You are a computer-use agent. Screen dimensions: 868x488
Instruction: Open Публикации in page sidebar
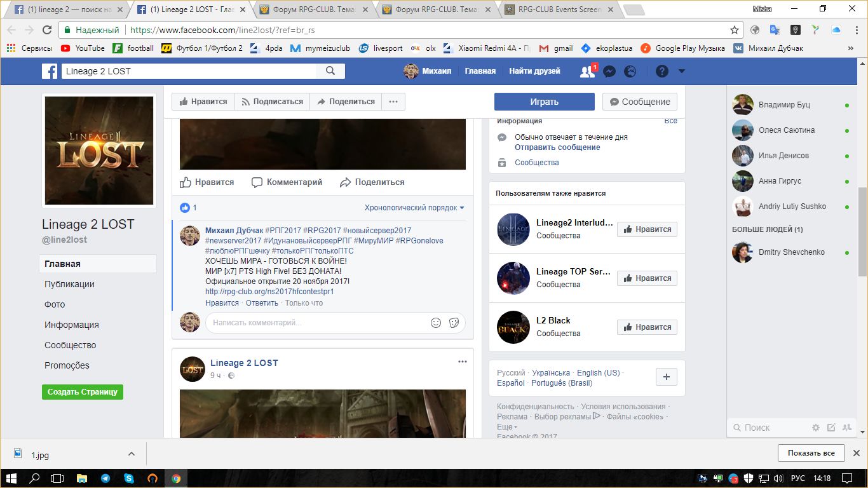(69, 284)
